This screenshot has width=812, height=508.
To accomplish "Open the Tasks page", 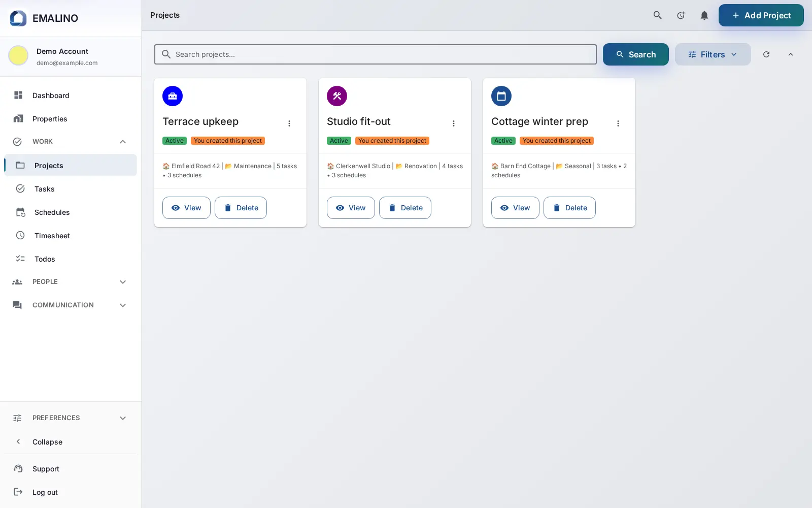I will (x=71, y=189).
